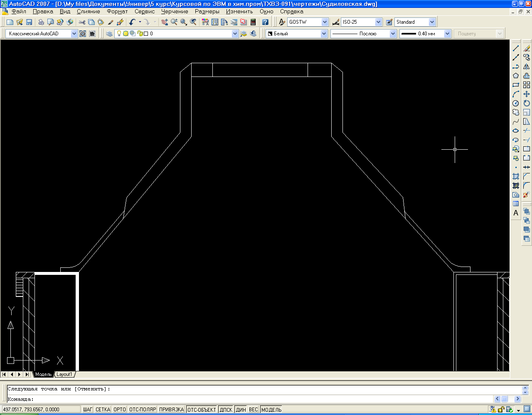
Task: Select the Multiline Text tool
Action: coord(516,213)
